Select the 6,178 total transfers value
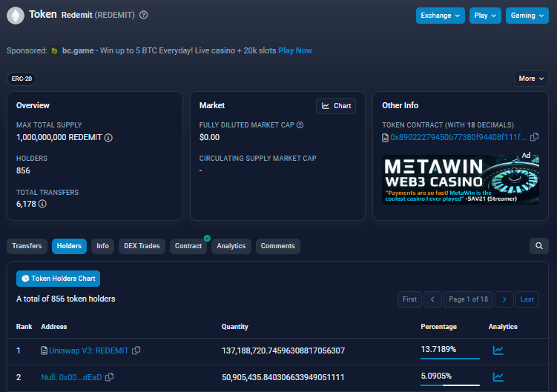 click(x=26, y=205)
